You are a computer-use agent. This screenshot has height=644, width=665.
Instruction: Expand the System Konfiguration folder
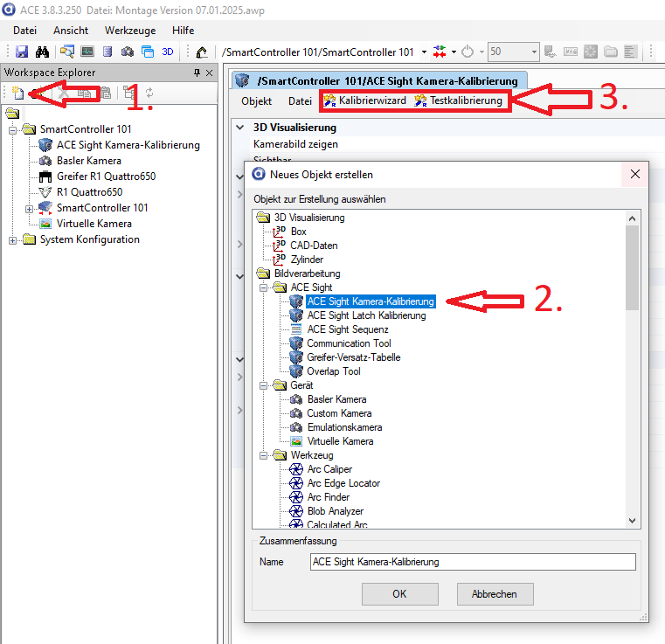pyautogui.click(x=14, y=239)
